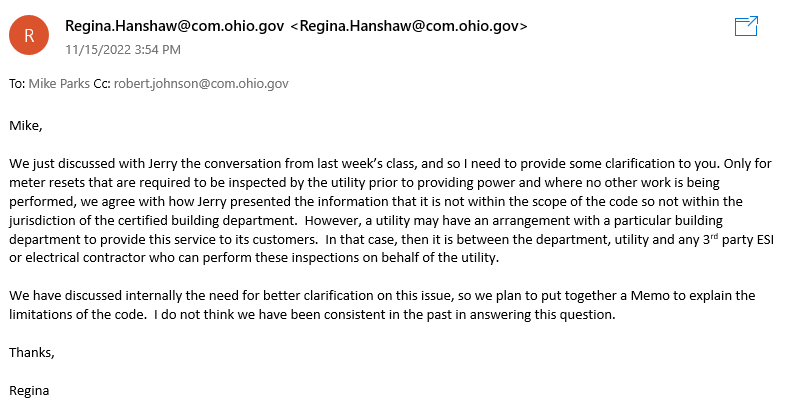The height and width of the screenshot is (408, 797).
Task: Click the closing line Thanks,
Action: [x=32, y=353]
